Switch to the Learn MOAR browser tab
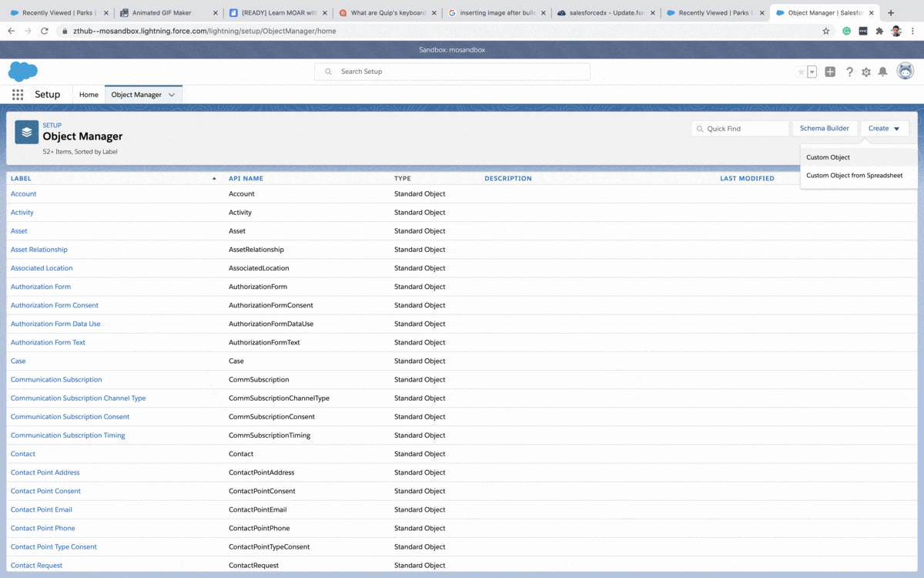Screen dimensions: 924x578 279,13
